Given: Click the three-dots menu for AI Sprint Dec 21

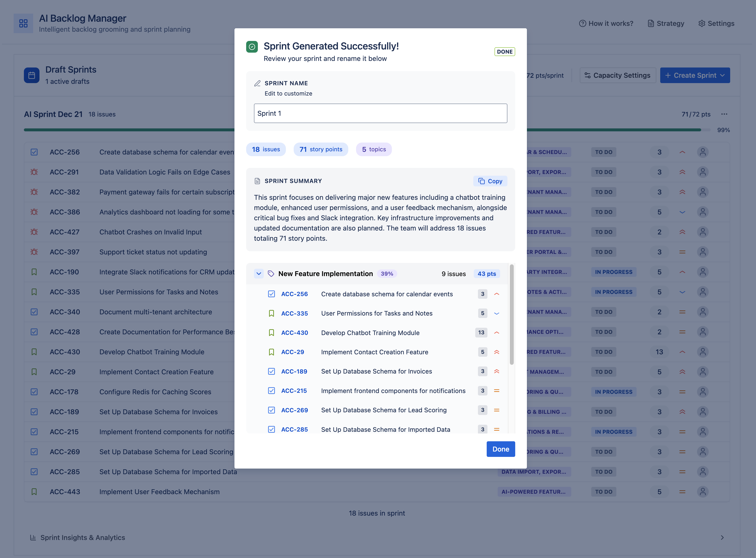Looking at the screenshot, I should (724, 114).
